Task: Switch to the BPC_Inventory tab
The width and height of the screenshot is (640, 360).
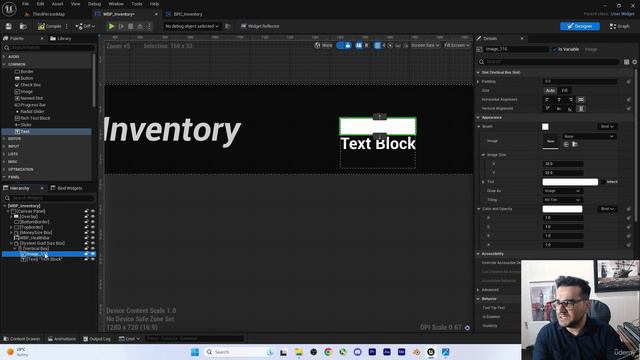Action: click(x=184, y=14)
